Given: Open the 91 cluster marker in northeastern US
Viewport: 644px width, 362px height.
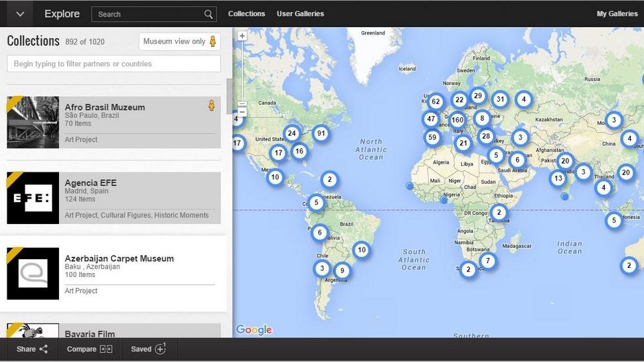Looking at the screenshot, I should click(x=321, y=133).
